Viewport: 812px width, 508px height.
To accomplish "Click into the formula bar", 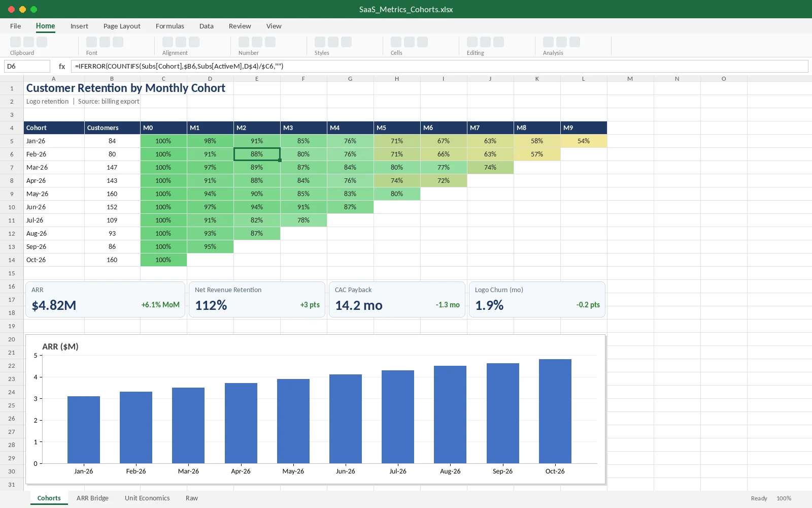I will click(439, 66).
